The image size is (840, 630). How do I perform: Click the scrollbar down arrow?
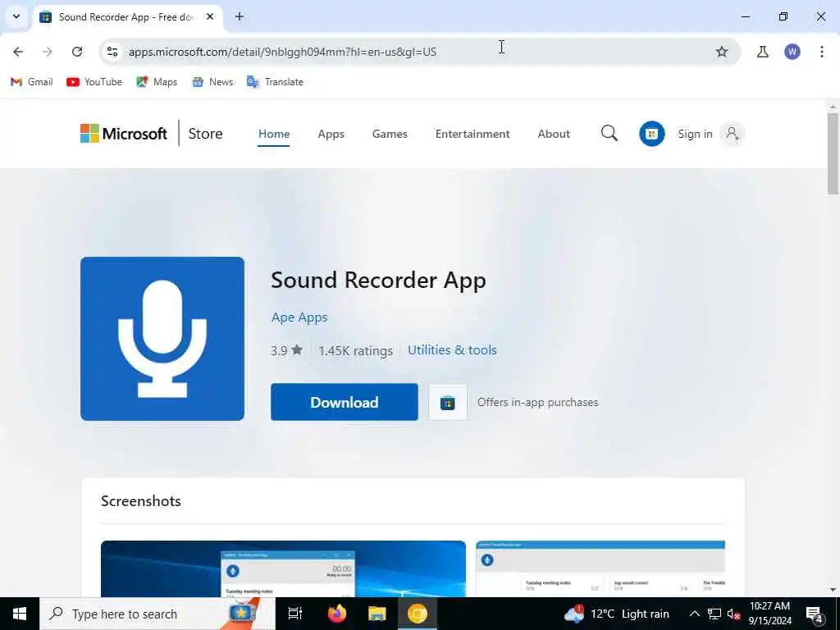833,590
